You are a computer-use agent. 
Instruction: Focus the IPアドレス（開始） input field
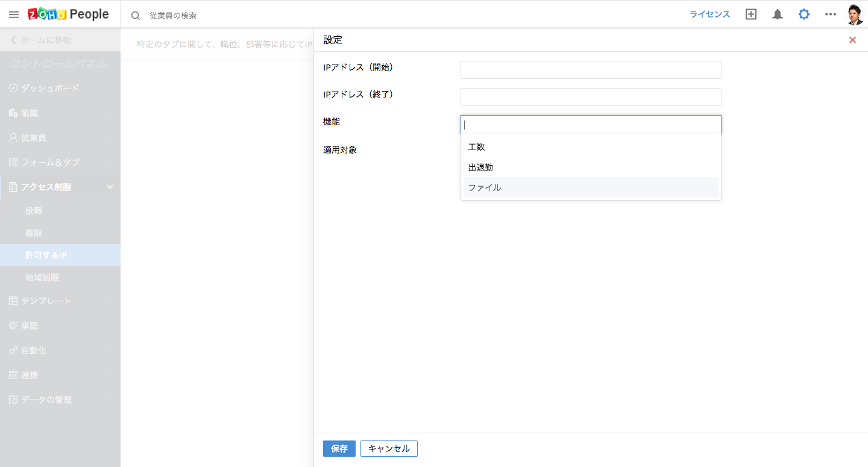591,70
